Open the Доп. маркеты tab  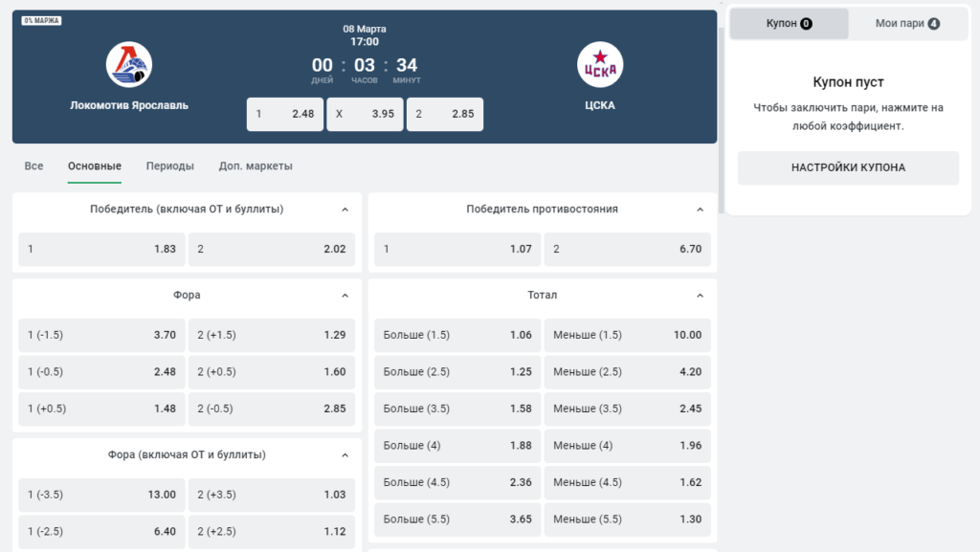(256, 166)
